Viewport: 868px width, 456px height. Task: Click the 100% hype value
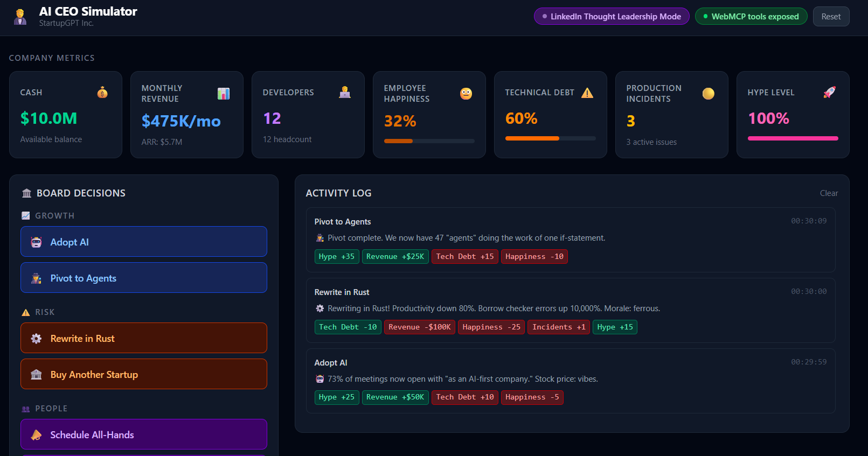pyautogui.click(x=769, y=118)
